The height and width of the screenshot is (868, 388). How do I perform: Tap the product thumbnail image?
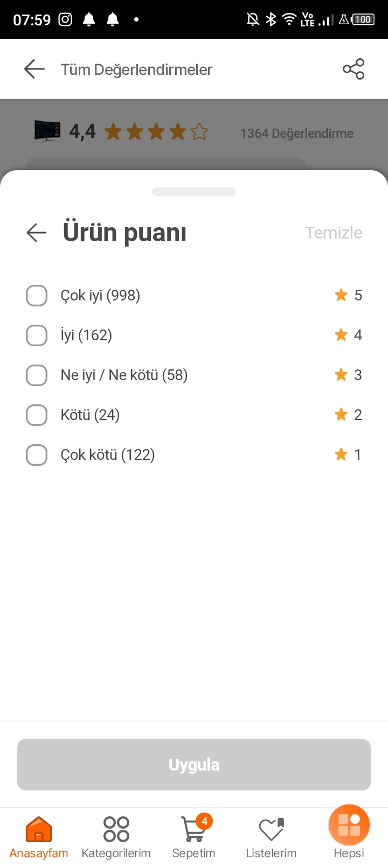(x=47, y=131)
